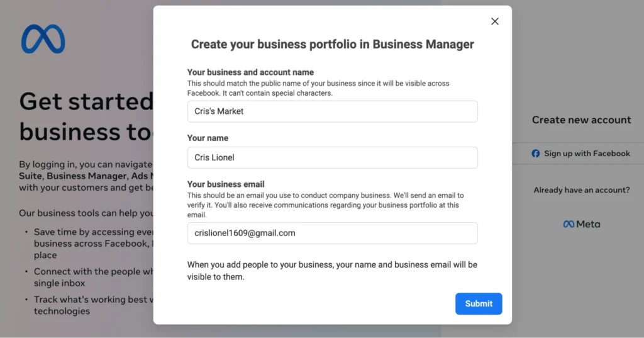
Task: Select the business email input field
Action: click(332, 233)
